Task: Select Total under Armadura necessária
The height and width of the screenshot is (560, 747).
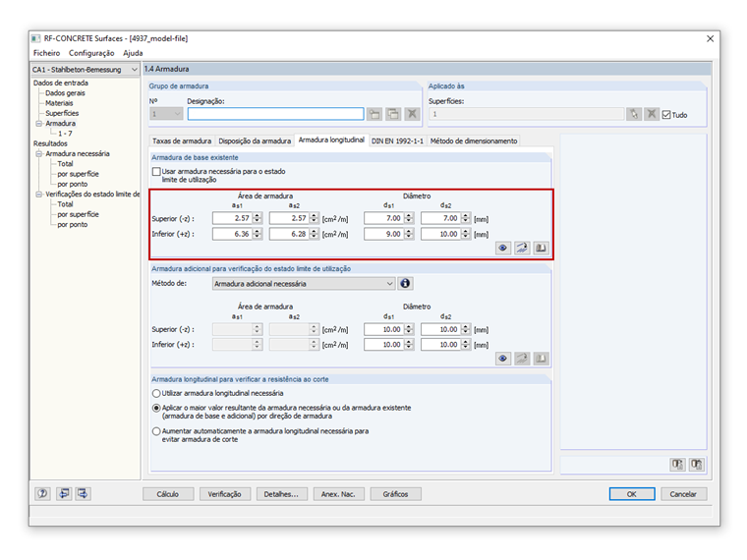Action: pyautogui.click(x=65, y=164)
